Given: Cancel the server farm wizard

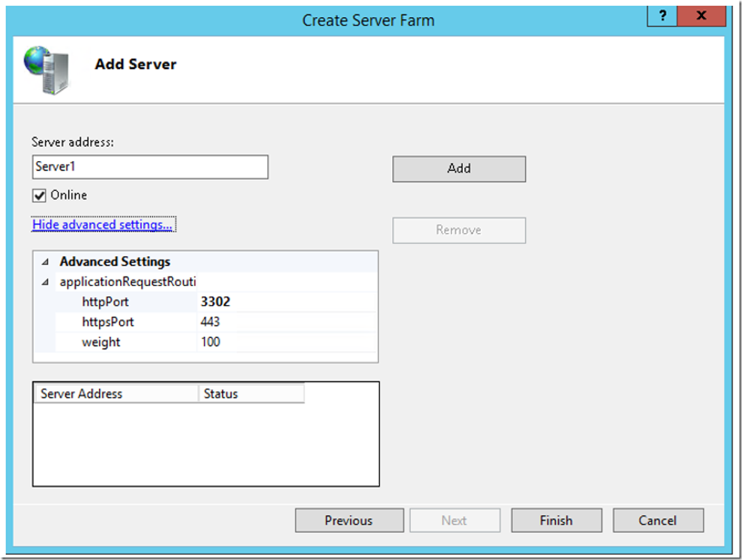Looking at the screenshot, I should click(658, 520).
